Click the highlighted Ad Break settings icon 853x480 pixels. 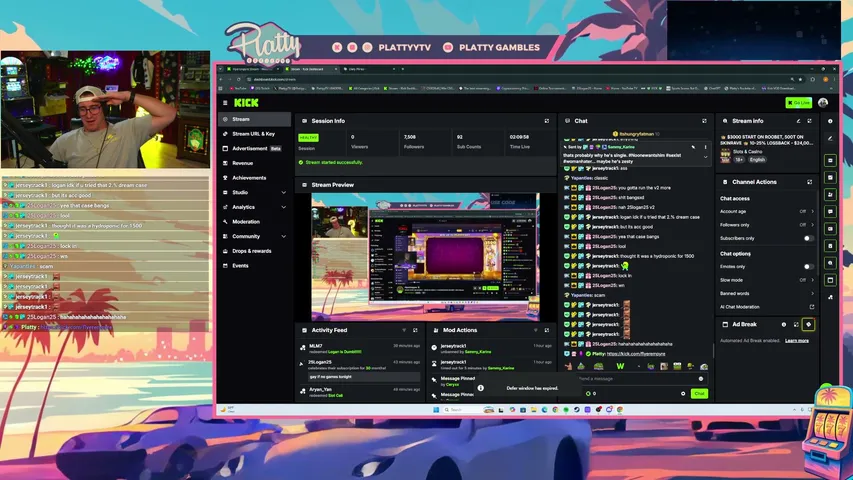point(808,324)
